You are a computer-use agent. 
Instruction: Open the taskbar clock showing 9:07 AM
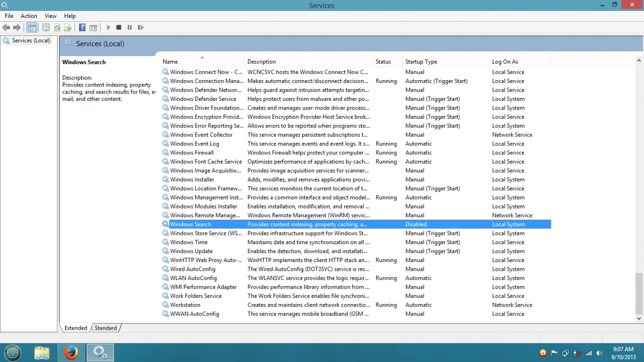tap(623, 353)
